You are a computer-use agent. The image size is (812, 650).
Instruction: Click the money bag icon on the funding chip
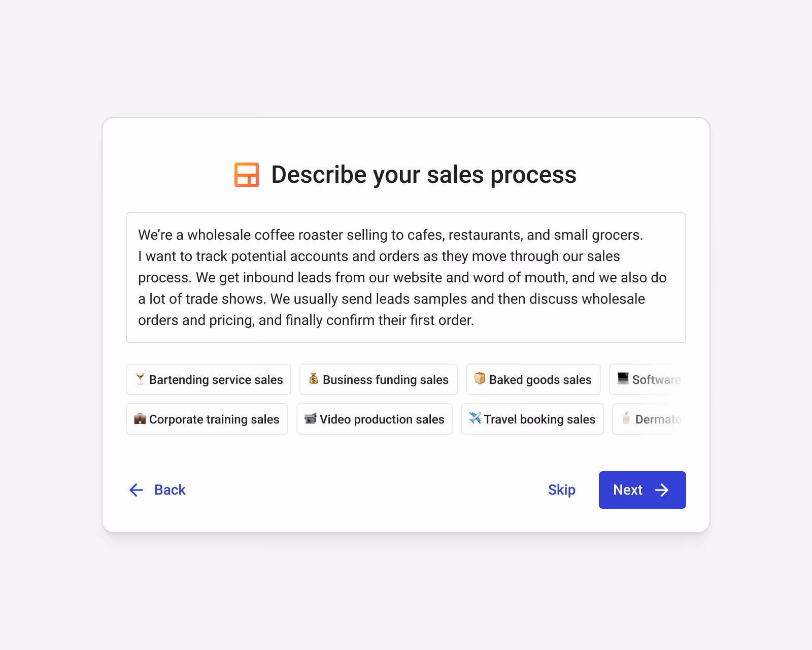pos(313,379)
